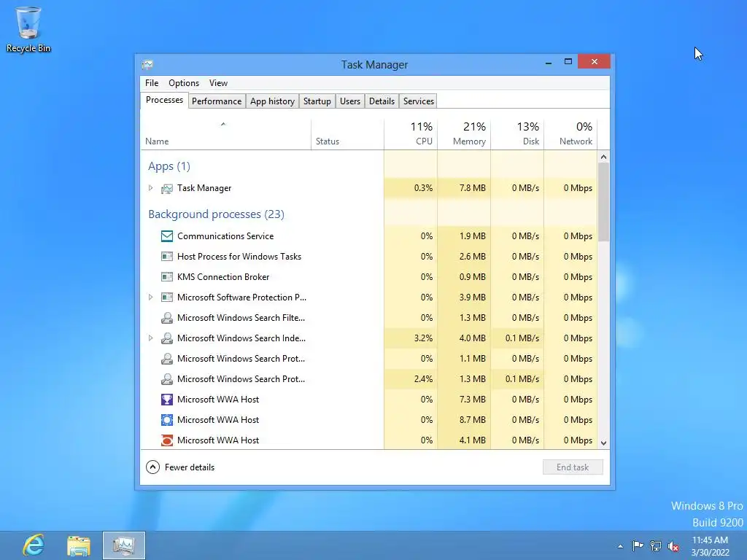
Task: Open Internet Explorer from the taskbar
Action: coord(34,545)
